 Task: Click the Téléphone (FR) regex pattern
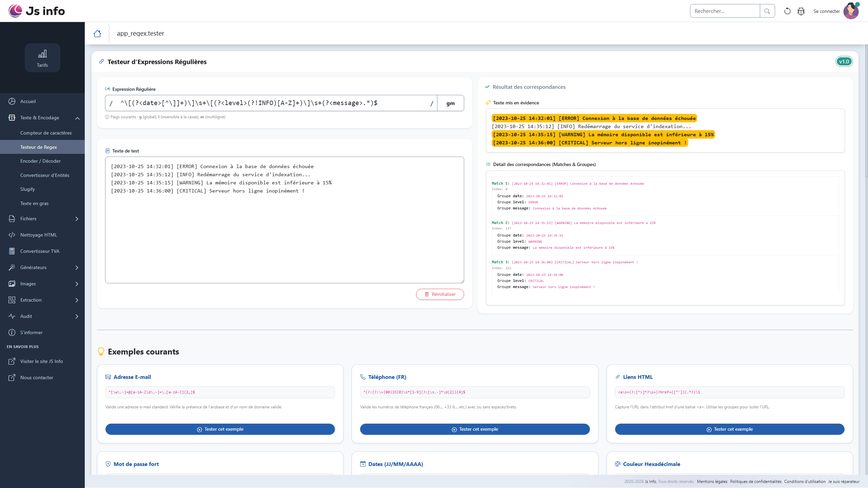(475, 392)
